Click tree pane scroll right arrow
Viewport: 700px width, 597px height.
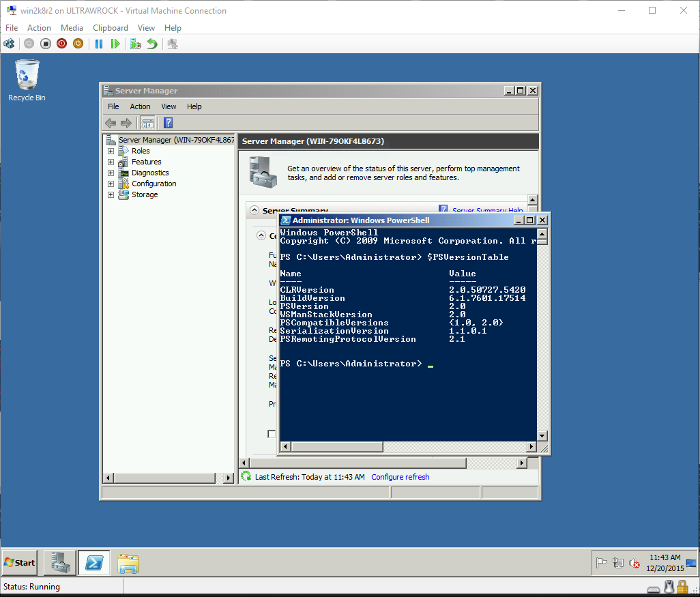click(229, 478)
